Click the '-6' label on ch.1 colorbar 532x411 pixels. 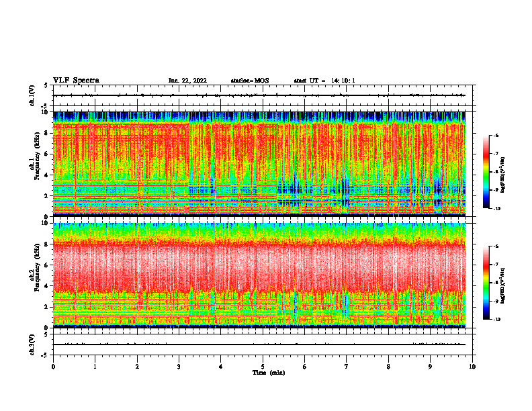point(496,136)
